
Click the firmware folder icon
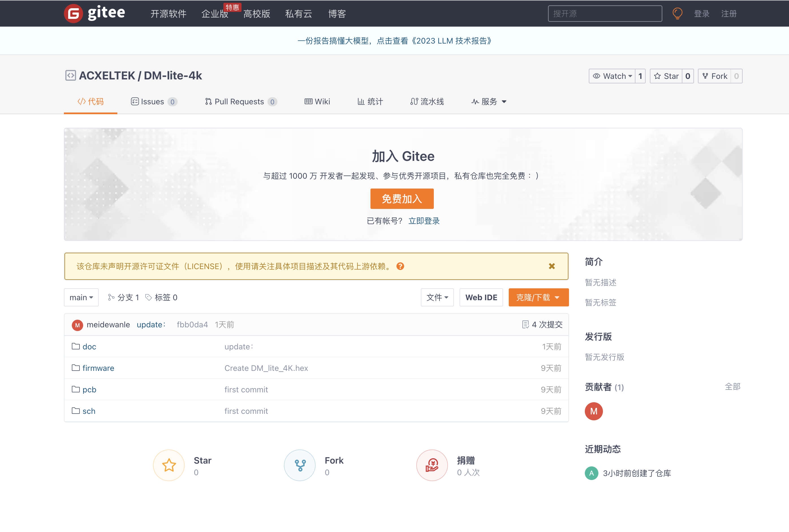(x=76, y=368)
